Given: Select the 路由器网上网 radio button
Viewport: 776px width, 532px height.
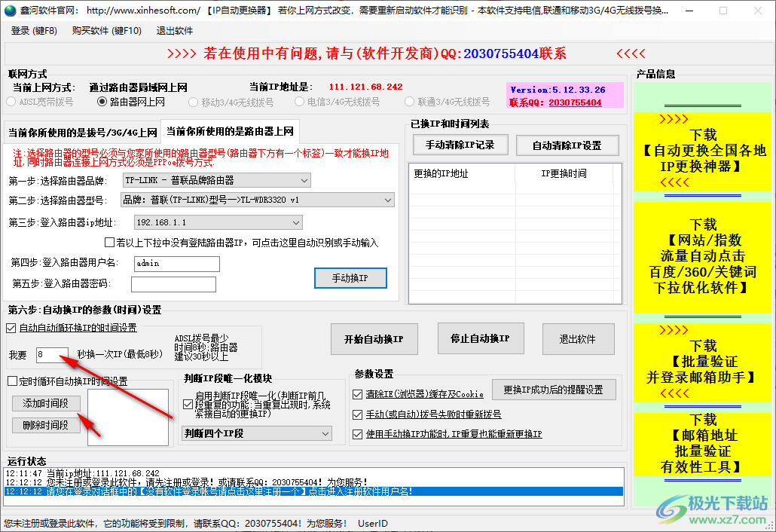Looking at the screenshot, I should coord(102,102).
